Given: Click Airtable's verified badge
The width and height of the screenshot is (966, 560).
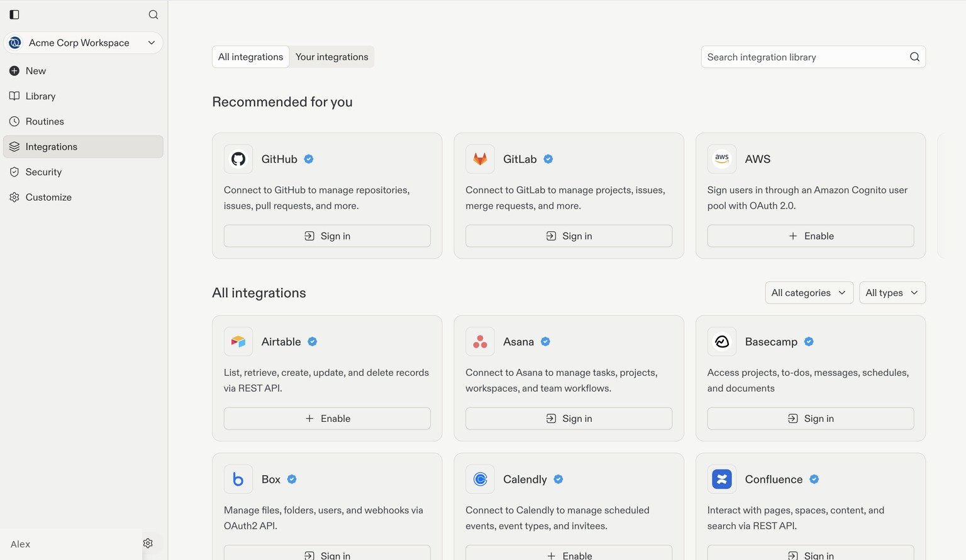Looking at the screenshot, I should pyautogui.click(x=313, y=342).
